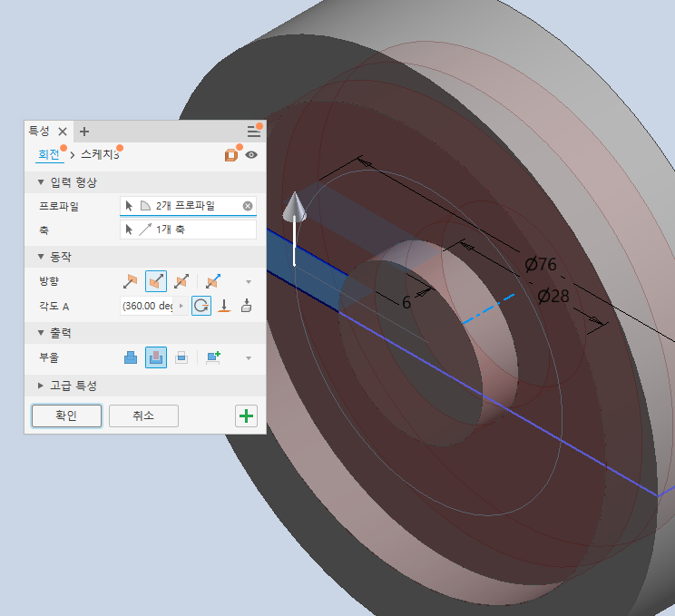Toggle full revolution 360 icon
This screenshot has width=675, height=616.
[x=201, y=306]
